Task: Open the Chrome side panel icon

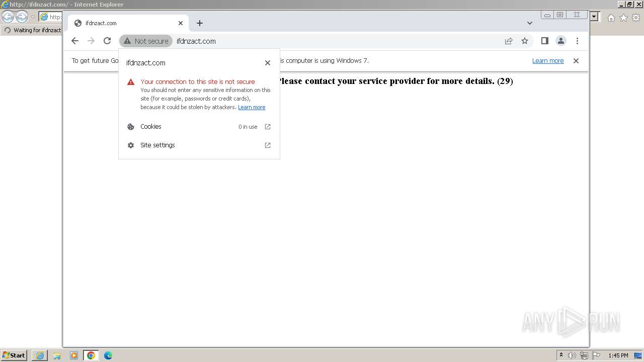Action: pos(544,41)
